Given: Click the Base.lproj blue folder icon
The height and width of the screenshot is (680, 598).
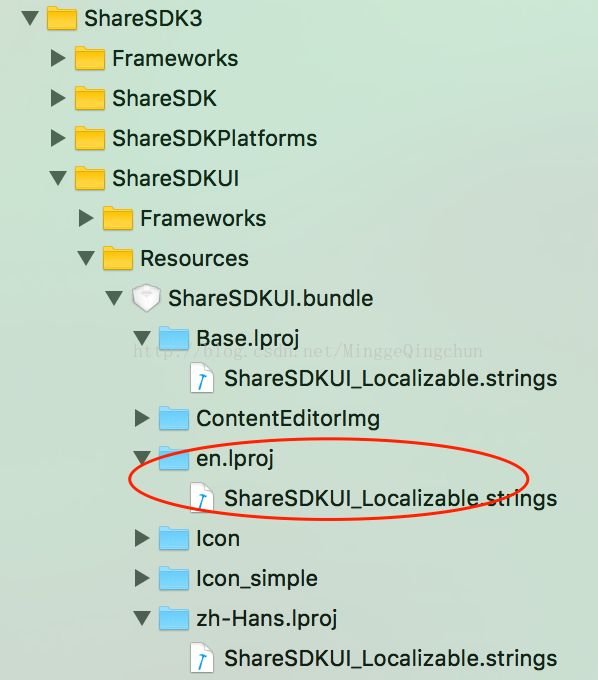Looking at the screenshot, I should pyautogui.click(x=173, y=338).
